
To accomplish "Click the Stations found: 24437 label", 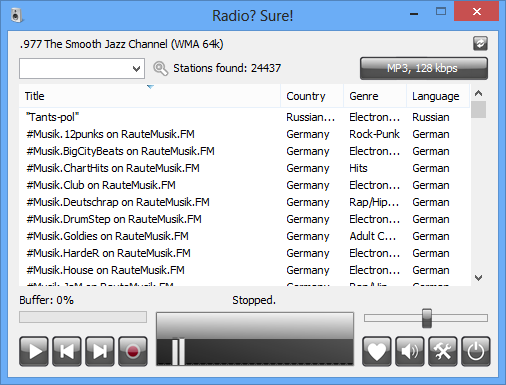I will pyautogui.click(x=227, y=68).
